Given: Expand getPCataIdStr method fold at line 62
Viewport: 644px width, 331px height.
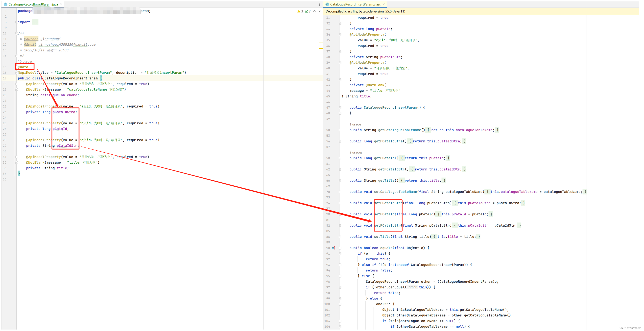Looking at the screenshot, I should 340,169.
